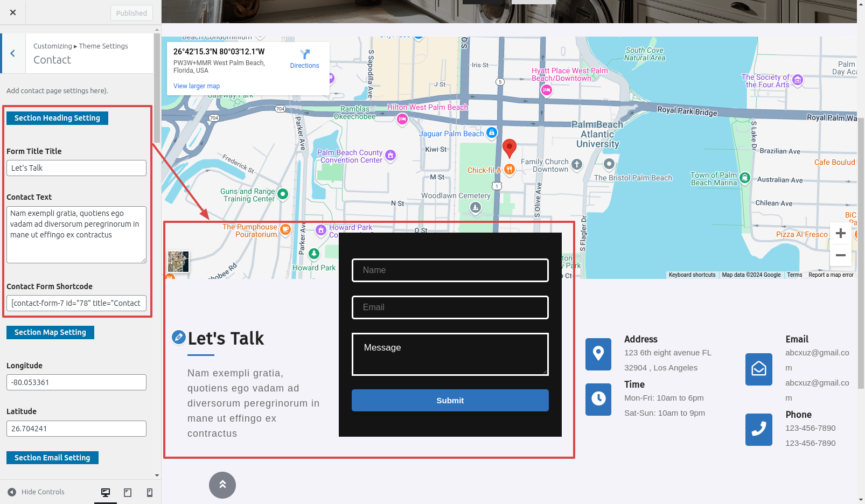Image resolution: width=865 pixels, height=504 pixels.
Task: Close the Customizer with the X icon
Action: tap(13, 12)
